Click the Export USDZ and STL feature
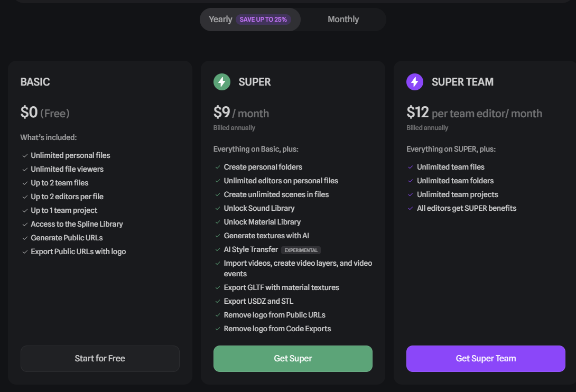 258,301
